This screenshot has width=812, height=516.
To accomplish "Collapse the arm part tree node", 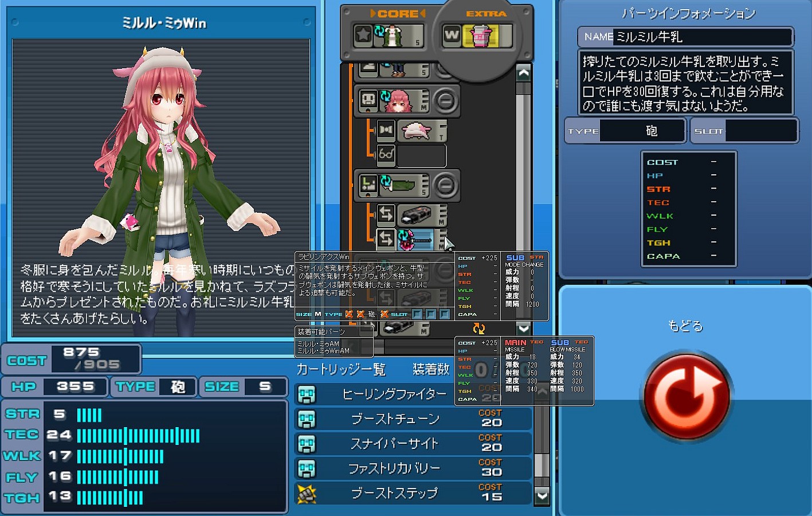I will (x=445, y=185).
